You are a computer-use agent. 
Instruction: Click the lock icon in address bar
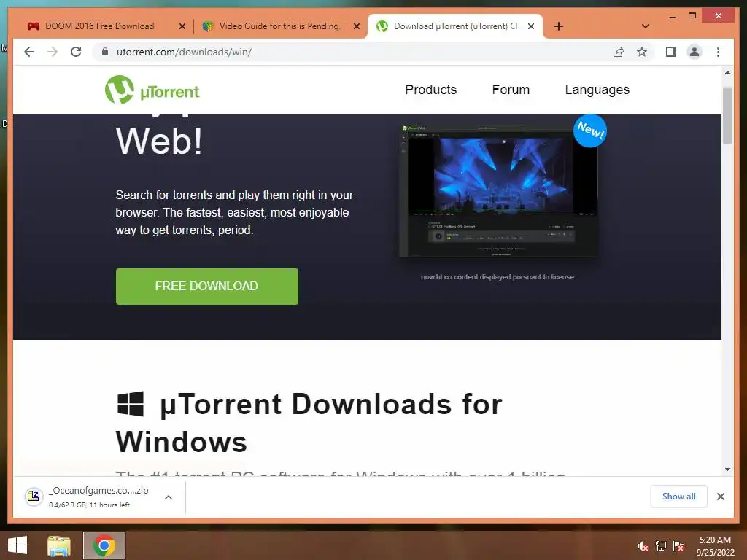105,52
